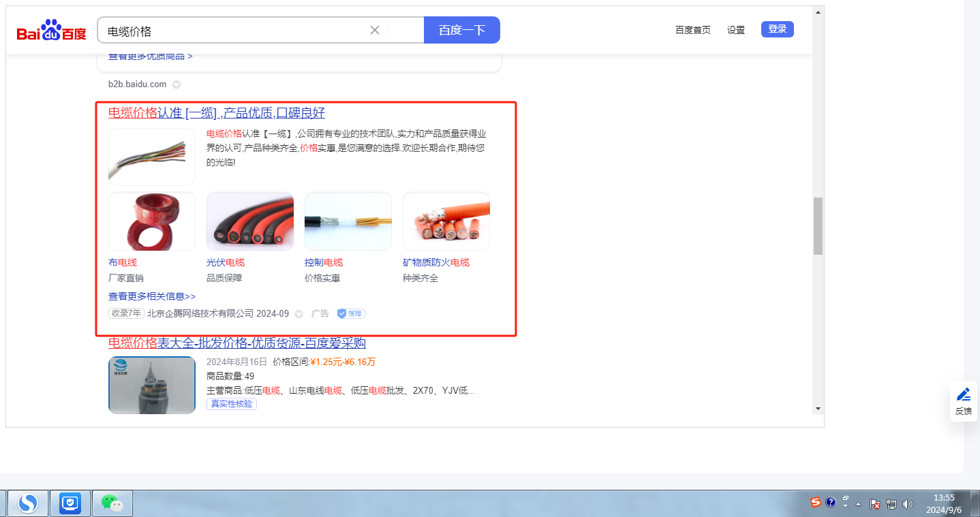Open the 控制电缆 link
Screen dimensions: 980x517
pos(324,262)
